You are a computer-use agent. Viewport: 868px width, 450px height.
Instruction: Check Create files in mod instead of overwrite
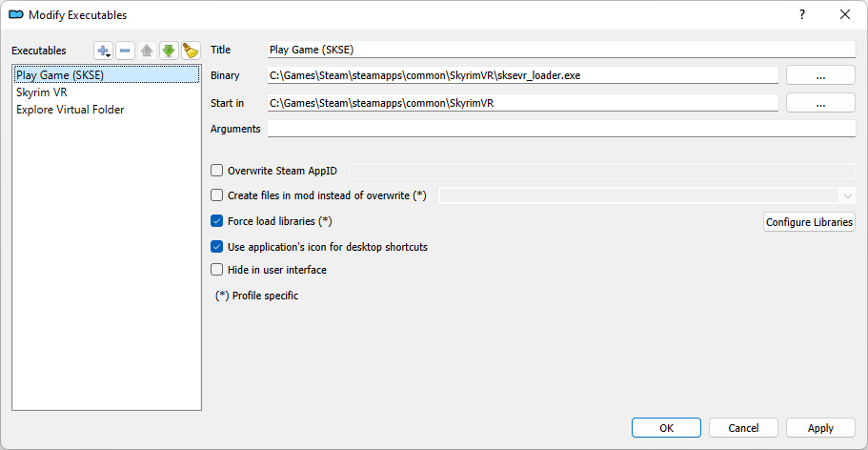coord(217,195)
